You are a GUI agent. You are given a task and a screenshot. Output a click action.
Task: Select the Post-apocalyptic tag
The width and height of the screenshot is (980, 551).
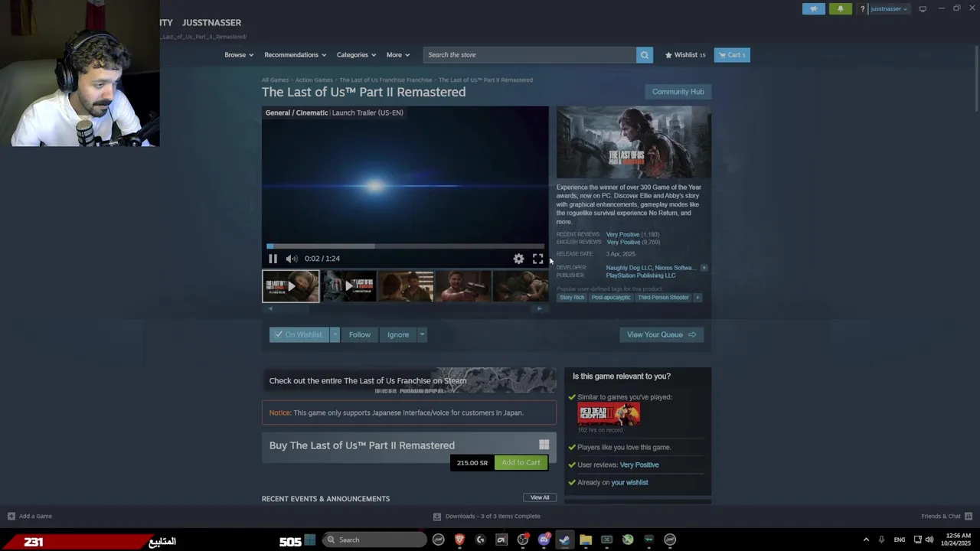[x=611, y=298]
